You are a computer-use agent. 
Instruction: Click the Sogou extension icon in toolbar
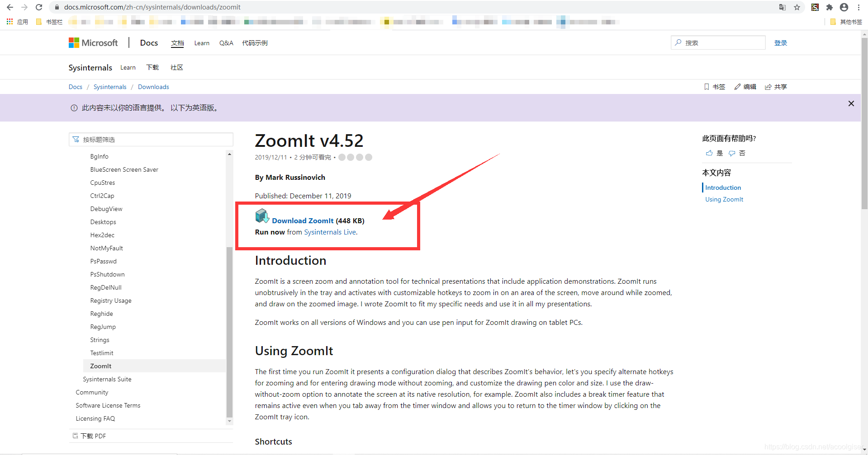[x=815, y=7]
